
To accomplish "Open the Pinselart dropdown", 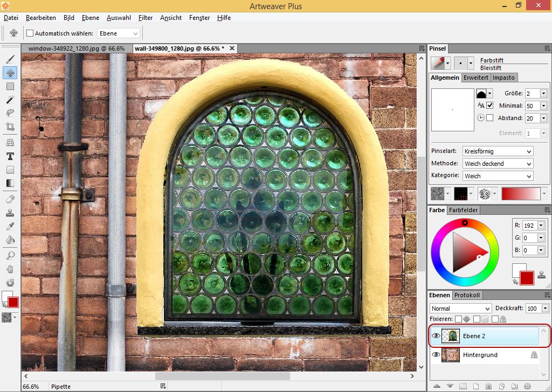I will pyautogui.click(x=498, y=151).
